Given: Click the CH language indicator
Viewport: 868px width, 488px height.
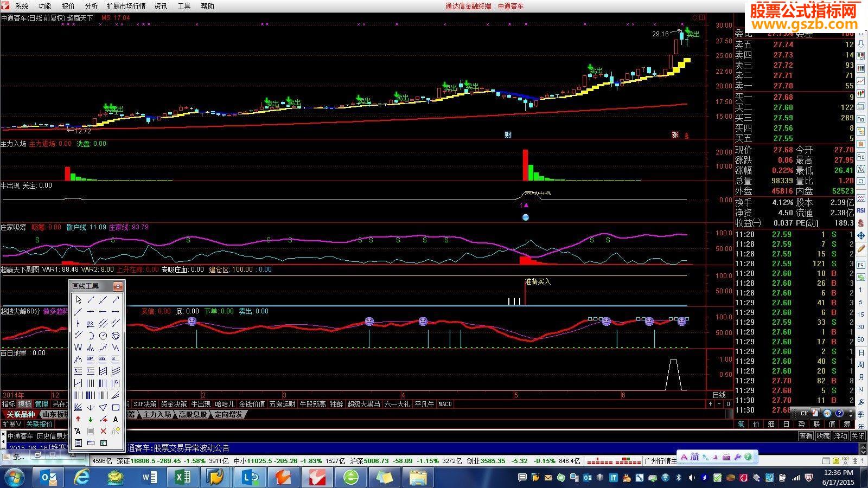Looking at the screenshot, I should tap(804, 413).
